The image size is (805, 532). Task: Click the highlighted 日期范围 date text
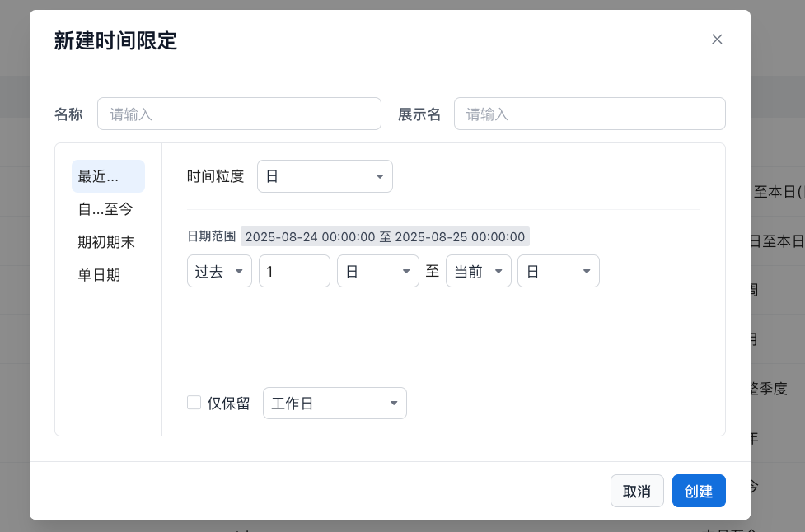click(385, 237)
